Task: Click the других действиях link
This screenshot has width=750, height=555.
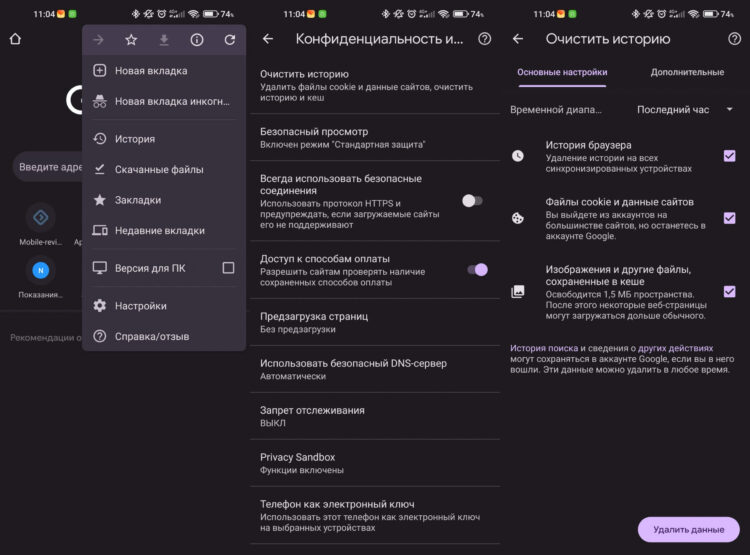Action: [x=675, y=348]
